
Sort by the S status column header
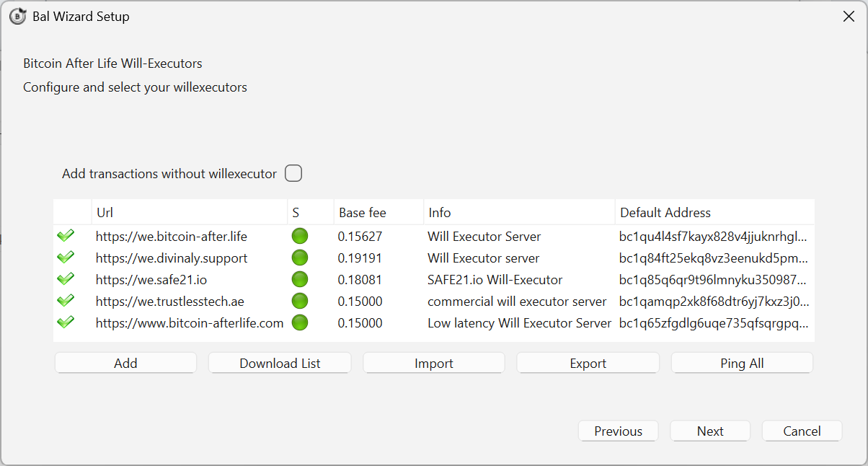(310, 212)
